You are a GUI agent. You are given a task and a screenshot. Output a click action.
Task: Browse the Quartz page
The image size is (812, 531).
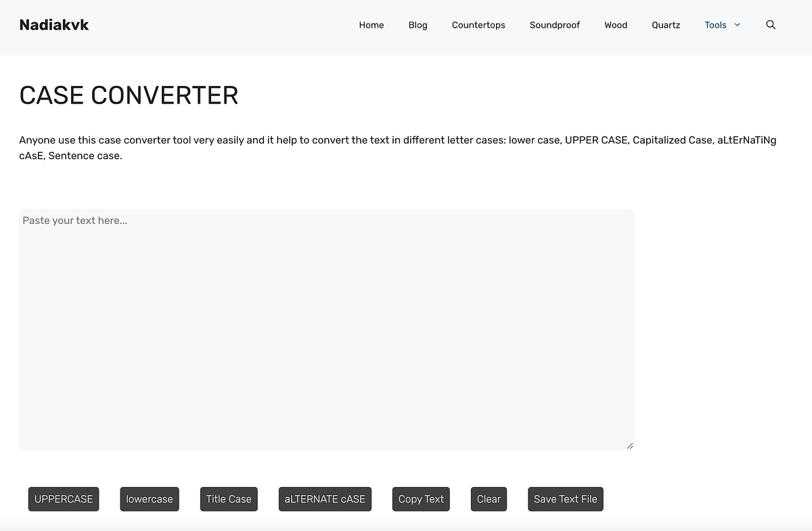point(666,25)
